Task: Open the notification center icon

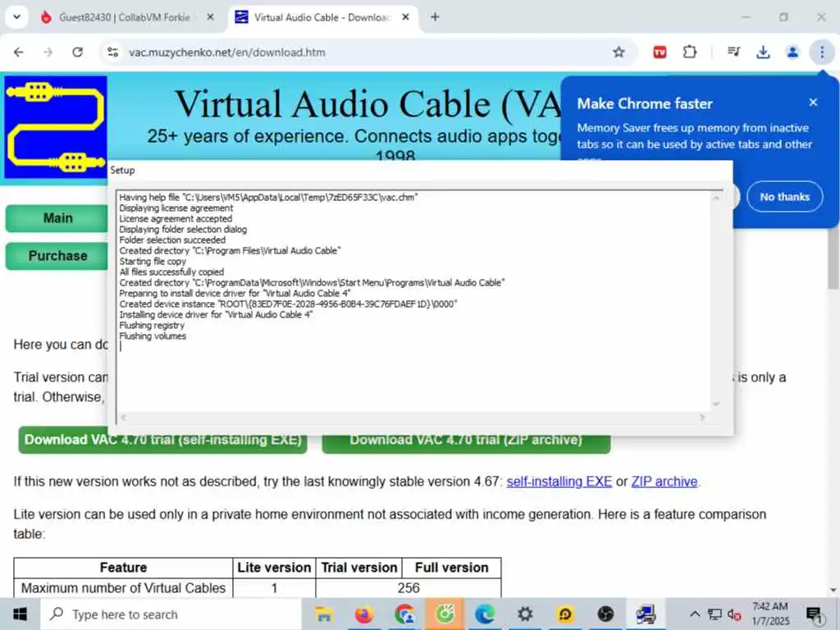Action: click(815, 615)
